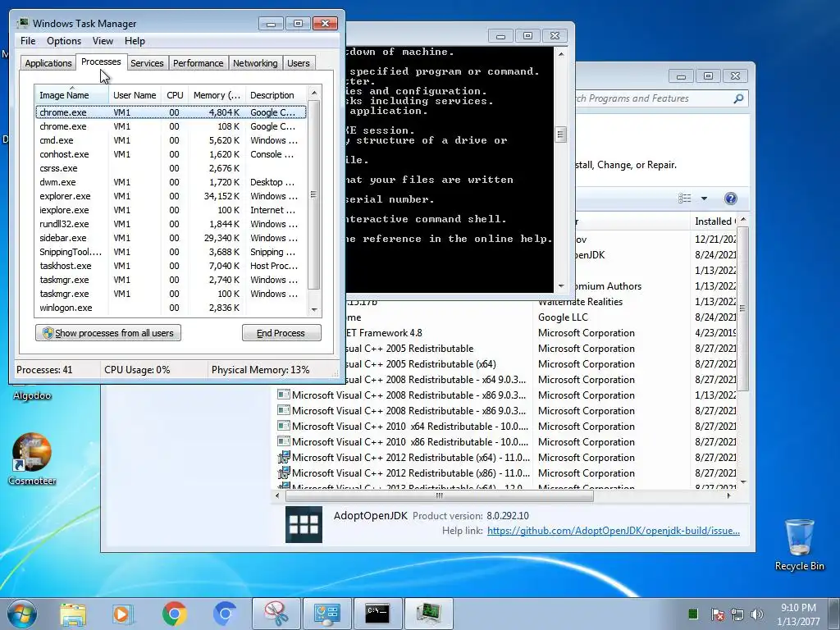This screenshot has height=630, width=840.
Task: Select the cmd.exe process row
Action: click(x=171, y=140)
